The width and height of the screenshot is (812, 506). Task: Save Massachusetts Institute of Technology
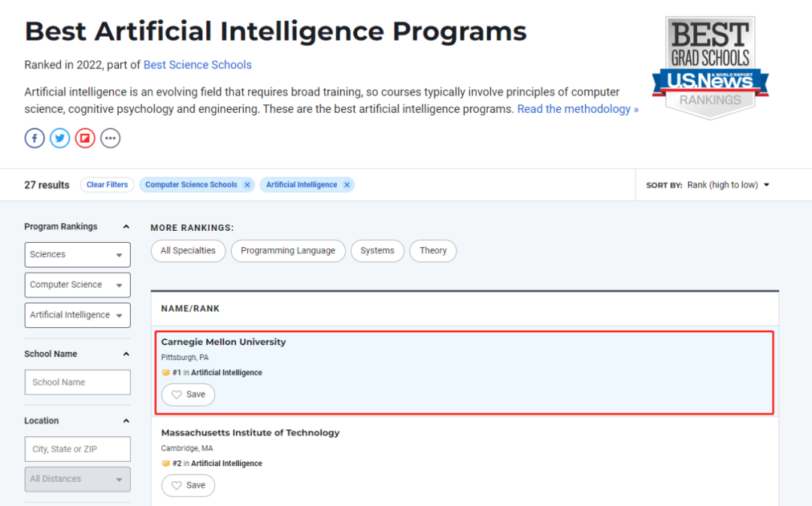point(188,485)
